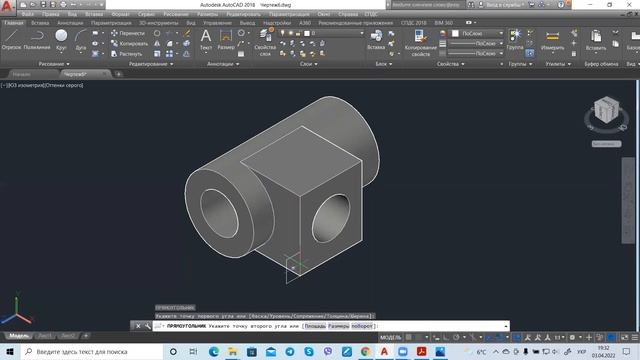
Task: Toggle МОДЕЛЬ space button in status bar
Action: point(391,337)
